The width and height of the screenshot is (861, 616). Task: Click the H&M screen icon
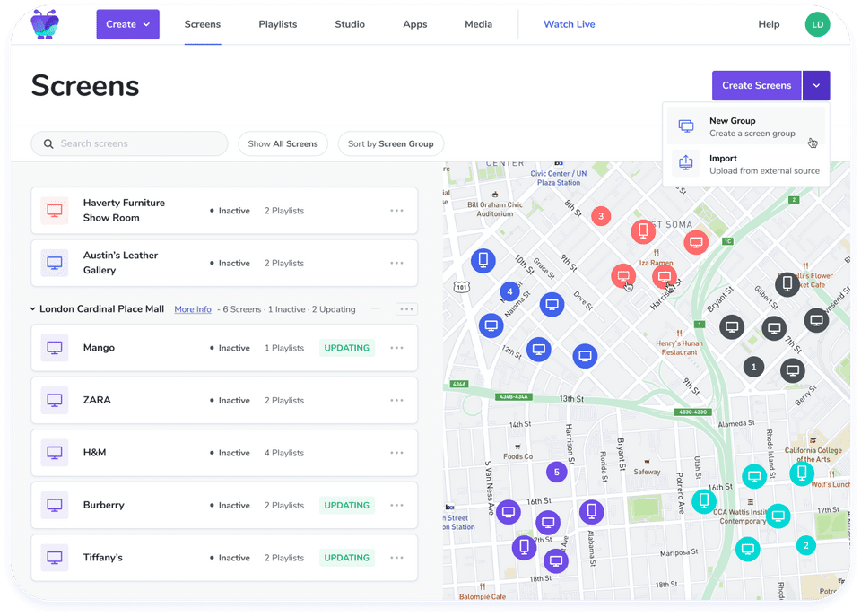click(55, 453)
